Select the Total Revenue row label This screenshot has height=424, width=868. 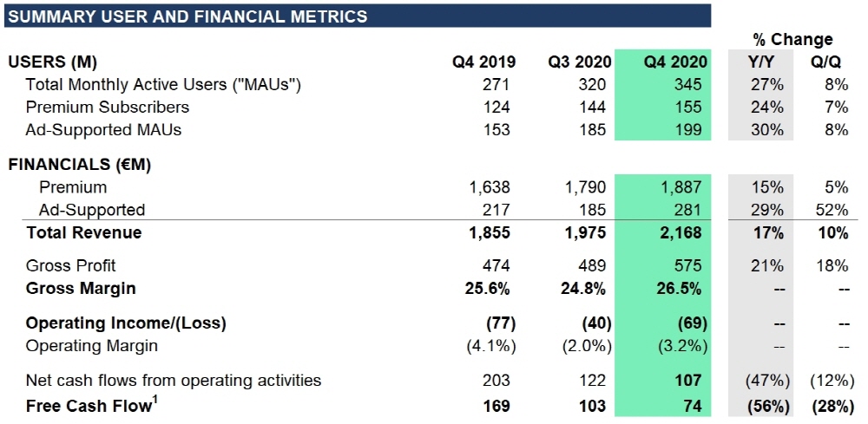click(83, 232)
